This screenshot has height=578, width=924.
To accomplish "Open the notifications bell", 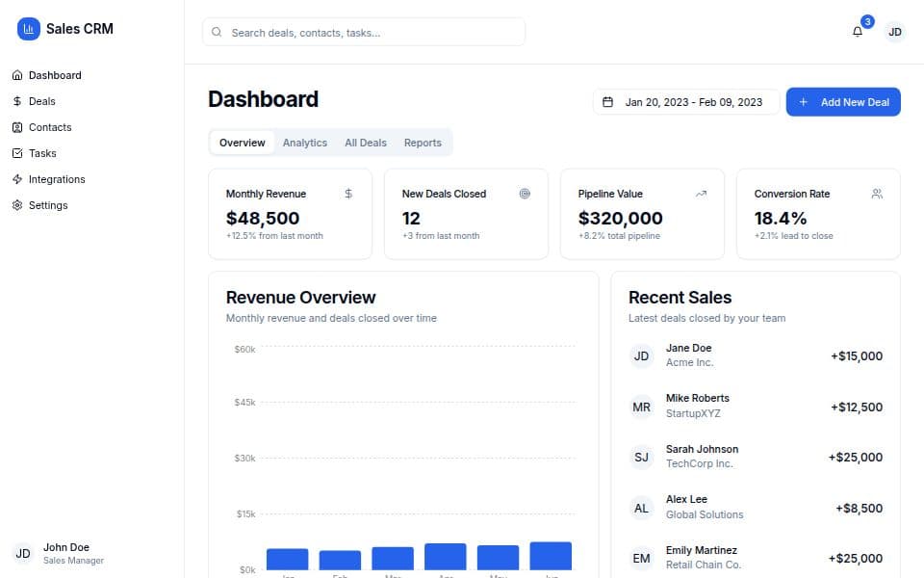I will 857,33.
